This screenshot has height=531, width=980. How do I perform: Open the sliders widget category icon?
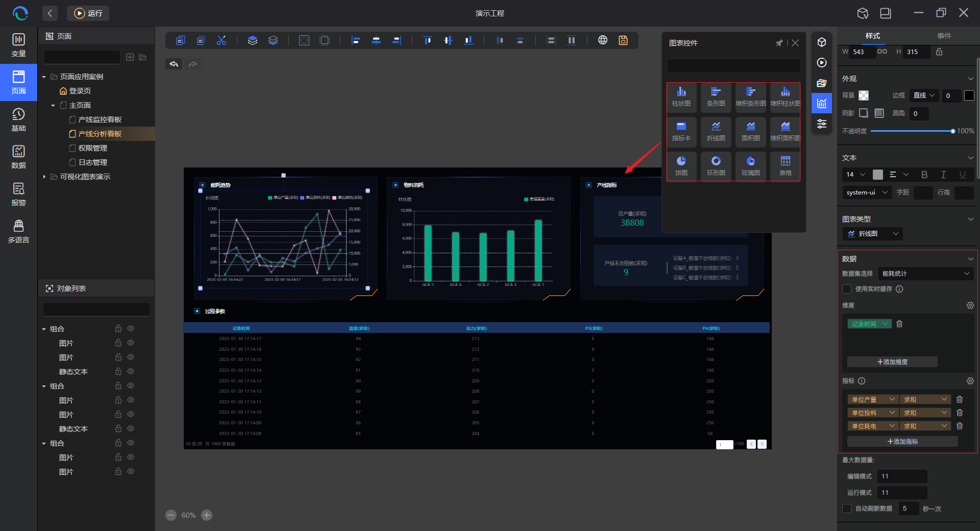[822, 124]
